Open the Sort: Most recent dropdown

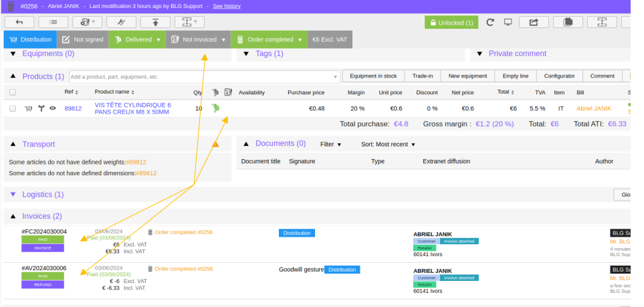[388, 144]
